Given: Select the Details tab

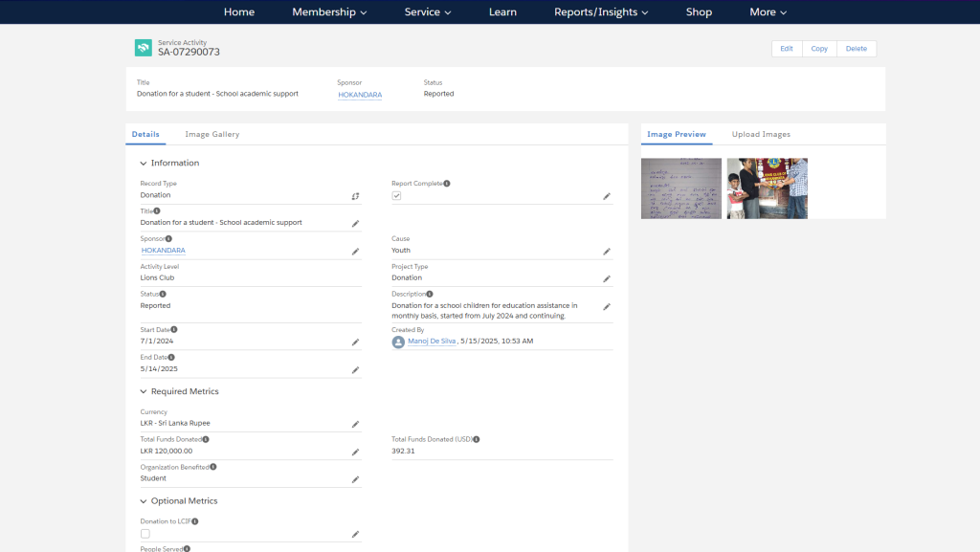Looking at the screenshot, I should point(145,134).
